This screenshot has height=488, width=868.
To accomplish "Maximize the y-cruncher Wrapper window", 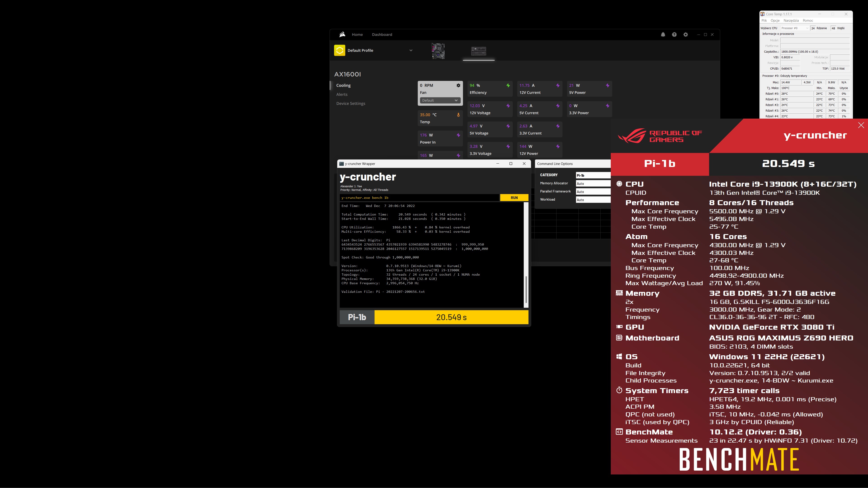I will pyautogui.click(x=511, y=164).
